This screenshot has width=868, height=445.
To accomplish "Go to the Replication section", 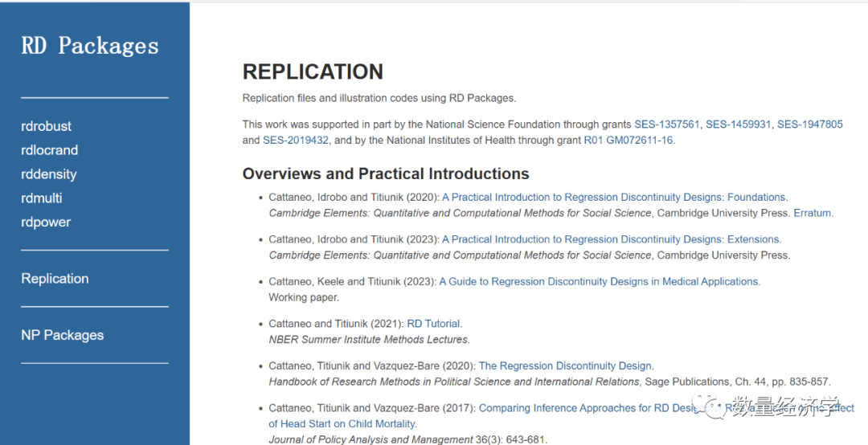I will coord(55,279).
